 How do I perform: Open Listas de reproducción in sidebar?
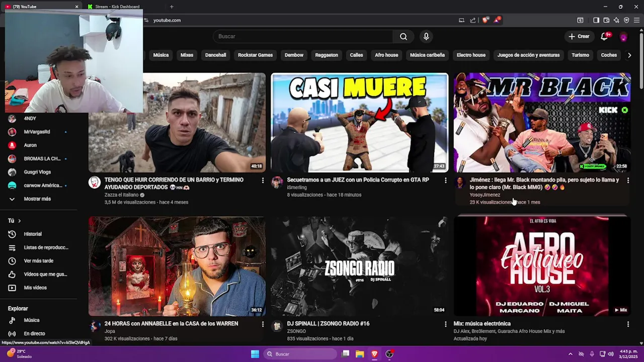point(38,247)
